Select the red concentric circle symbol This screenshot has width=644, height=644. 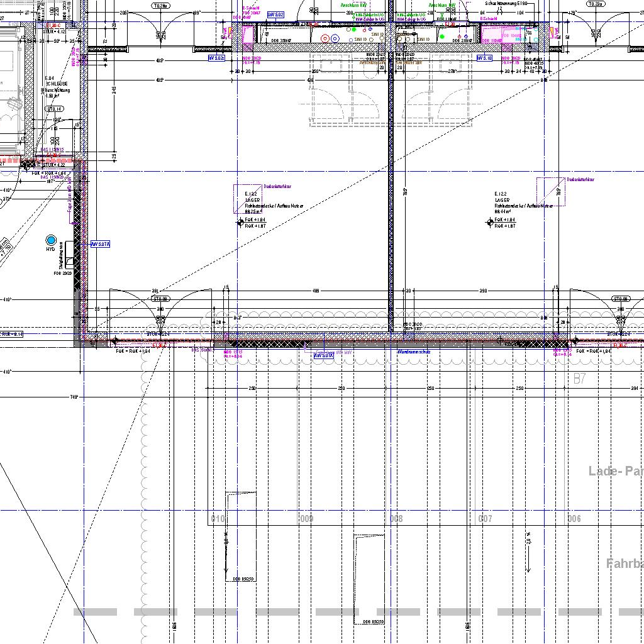point(325,38)
